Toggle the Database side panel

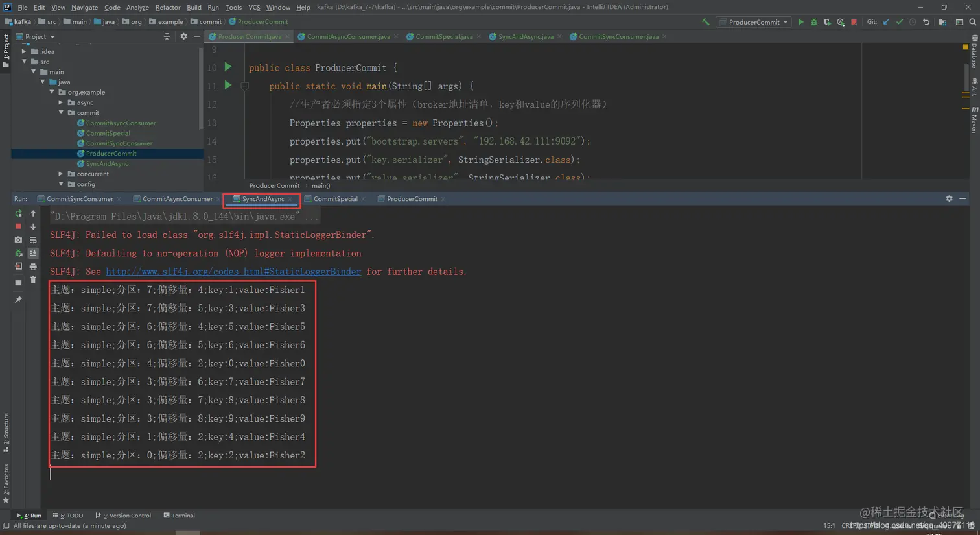coord(974,52)
